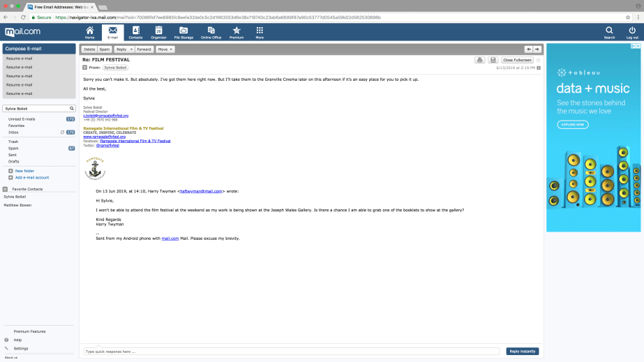Go to the Home icon in navigation bar

coord(89,32)
